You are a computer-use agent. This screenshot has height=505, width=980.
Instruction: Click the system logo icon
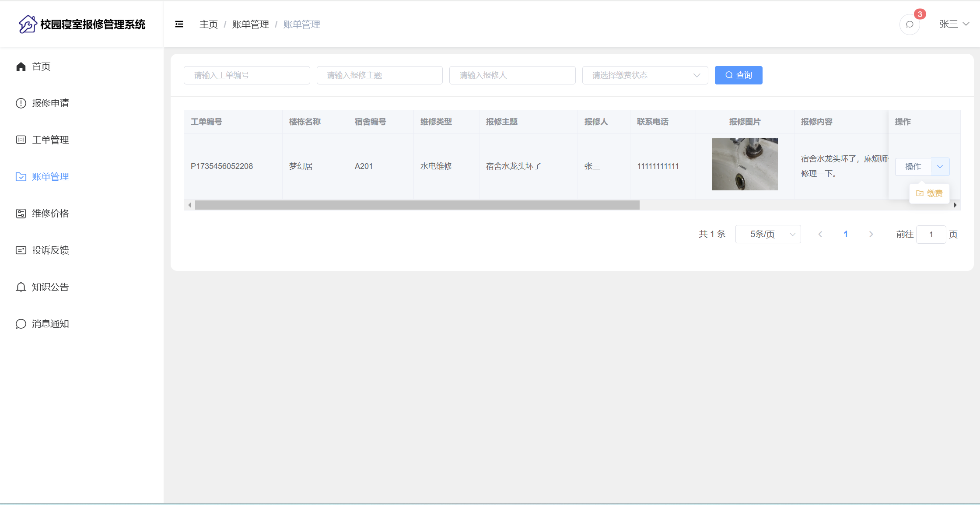(28, 25)
